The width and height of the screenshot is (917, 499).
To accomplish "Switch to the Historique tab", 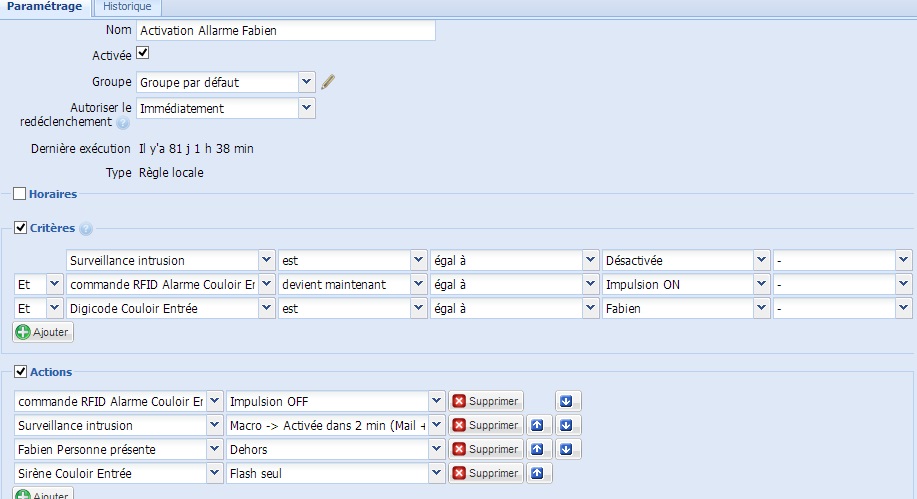I will (127, 7).
